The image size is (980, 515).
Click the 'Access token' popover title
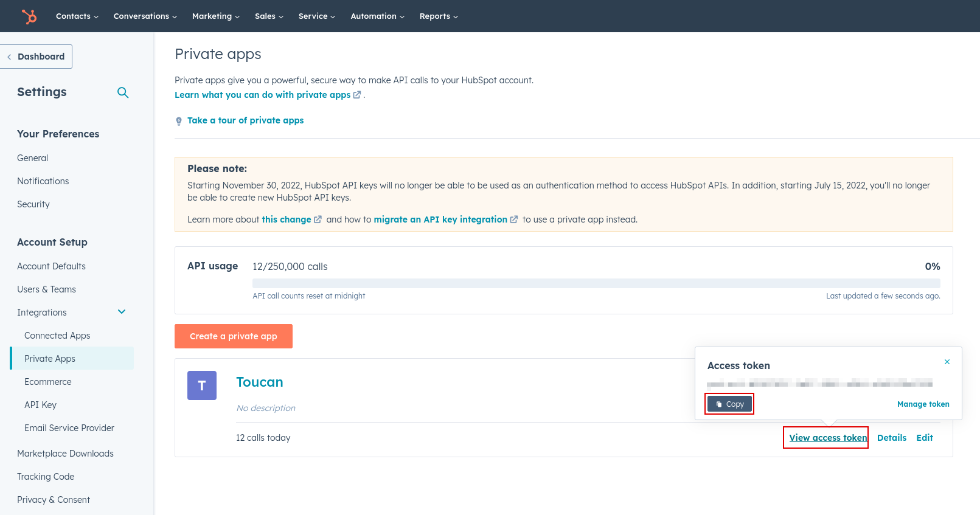click(738, 365)
